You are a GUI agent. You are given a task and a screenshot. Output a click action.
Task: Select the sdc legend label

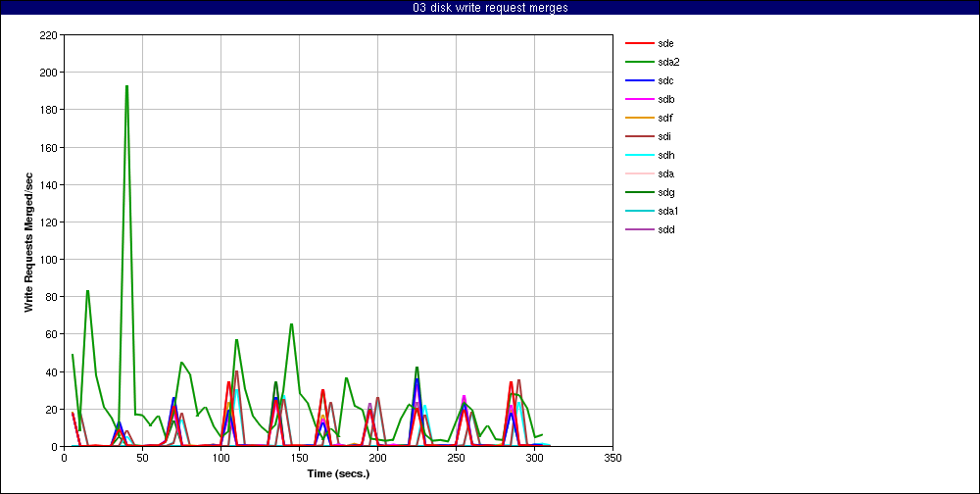[x=665, y=80]
